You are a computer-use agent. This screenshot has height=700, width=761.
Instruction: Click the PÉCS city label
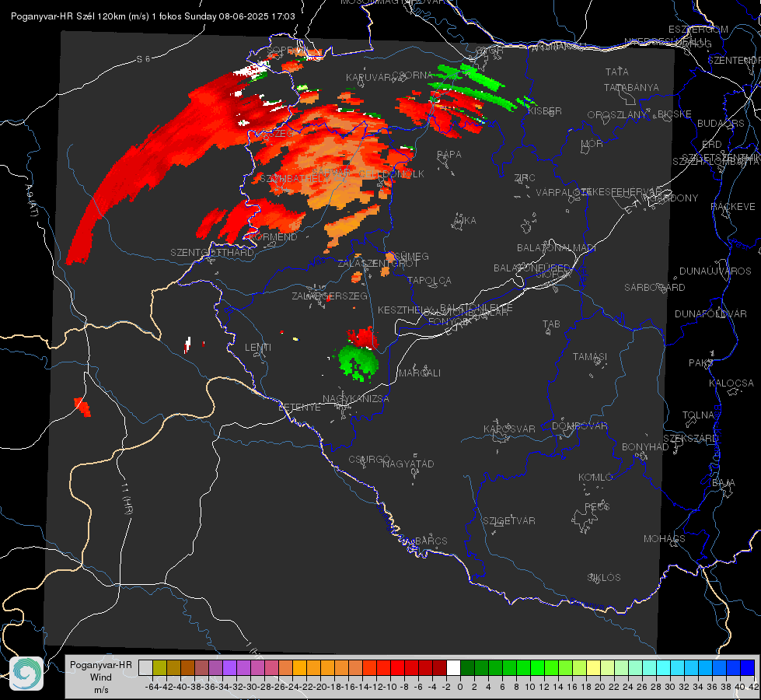click(x=596, y=506)
